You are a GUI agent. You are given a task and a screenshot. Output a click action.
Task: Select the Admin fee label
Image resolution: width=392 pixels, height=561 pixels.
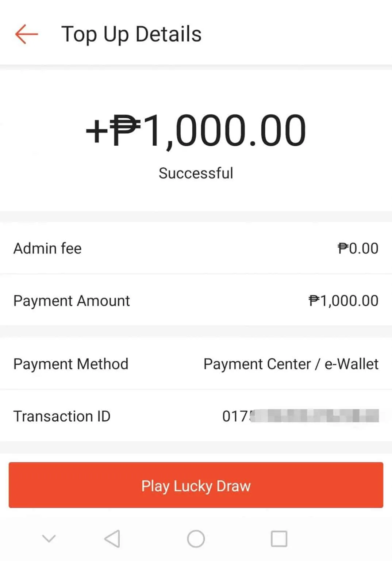(x=47, y=248)
